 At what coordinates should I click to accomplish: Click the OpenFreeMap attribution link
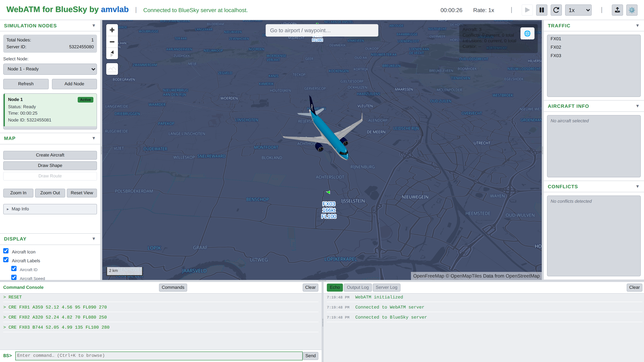pyautogui.click(x=428, y=276)
